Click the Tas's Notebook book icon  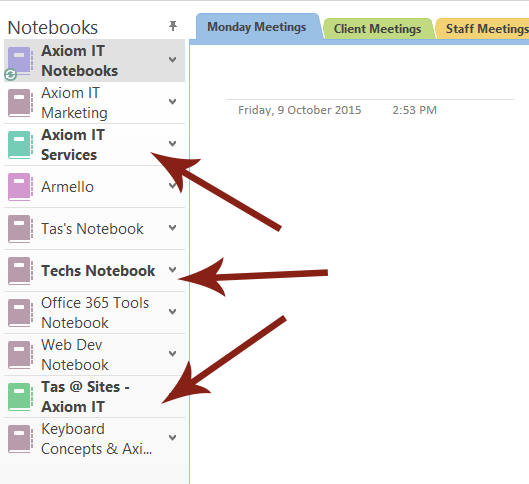[20, 229]
